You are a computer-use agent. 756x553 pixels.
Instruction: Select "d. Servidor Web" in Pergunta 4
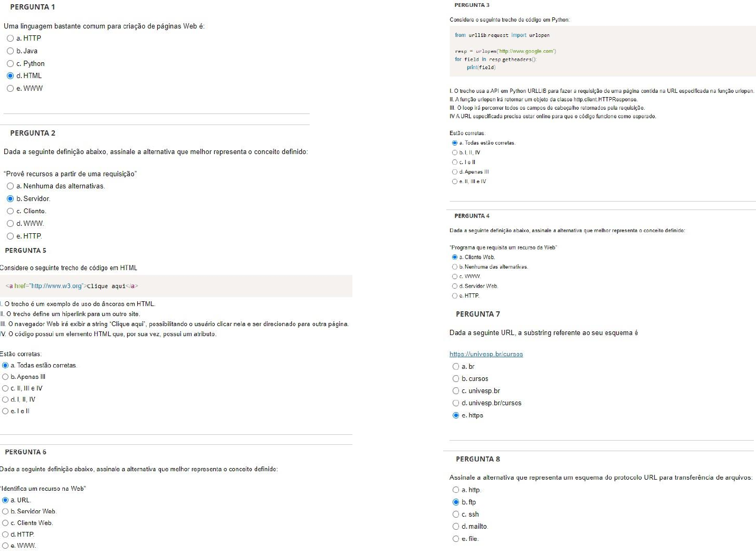[x=455, y=286]
